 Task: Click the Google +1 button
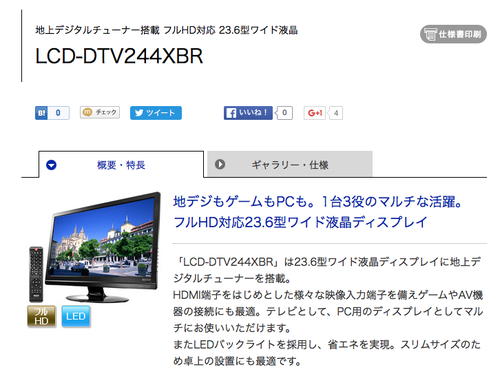pyautogui.click(x=314, y=113)
